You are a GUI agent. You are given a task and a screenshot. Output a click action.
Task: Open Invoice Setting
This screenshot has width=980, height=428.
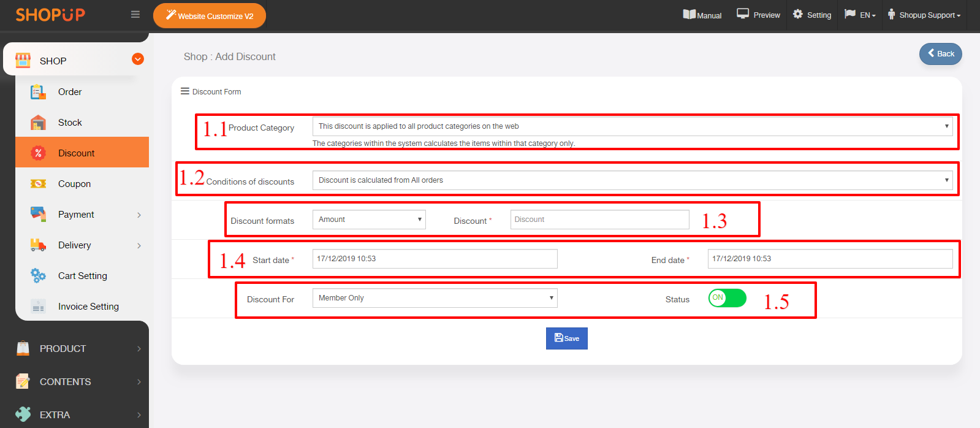click(88, 307)
